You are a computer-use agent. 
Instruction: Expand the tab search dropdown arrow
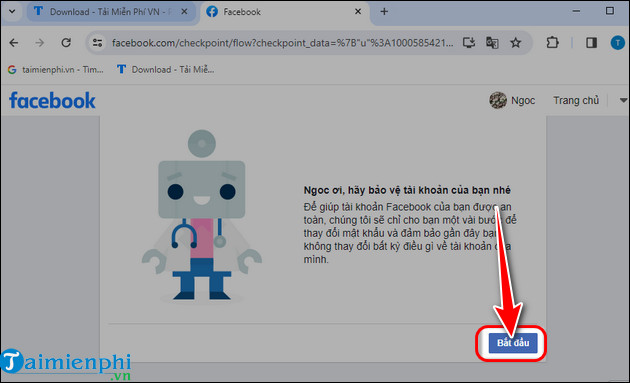click(12, 12)
